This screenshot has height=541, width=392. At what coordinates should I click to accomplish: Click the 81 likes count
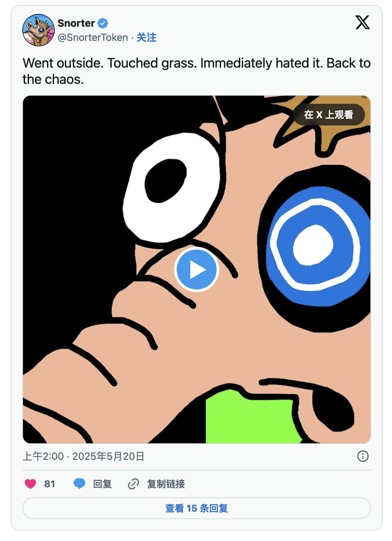tap(50, 484)
